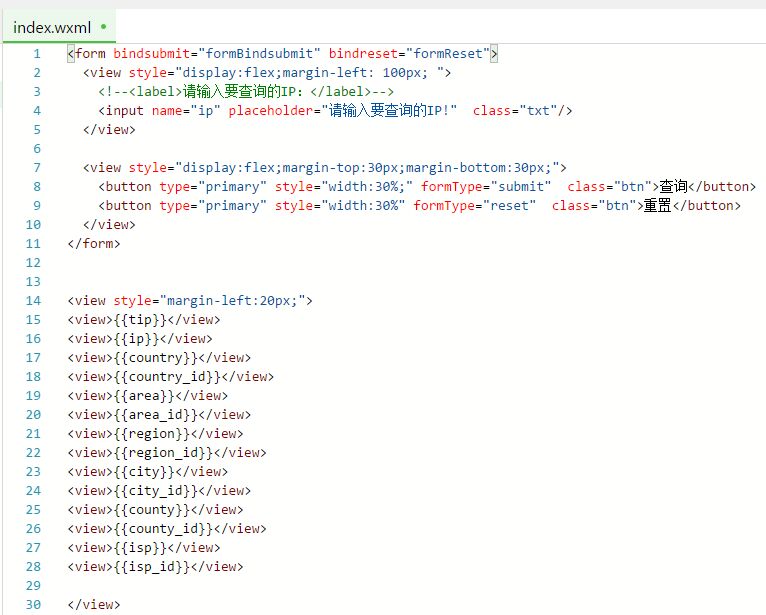This screenshot has height=615, width=766.
Task: Click the {{isp_id}} binding
Action: point(151,568)
